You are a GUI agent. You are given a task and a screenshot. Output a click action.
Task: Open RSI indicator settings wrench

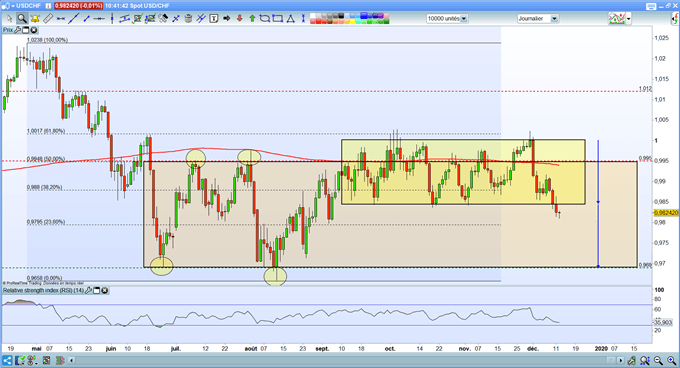(88, 290)
